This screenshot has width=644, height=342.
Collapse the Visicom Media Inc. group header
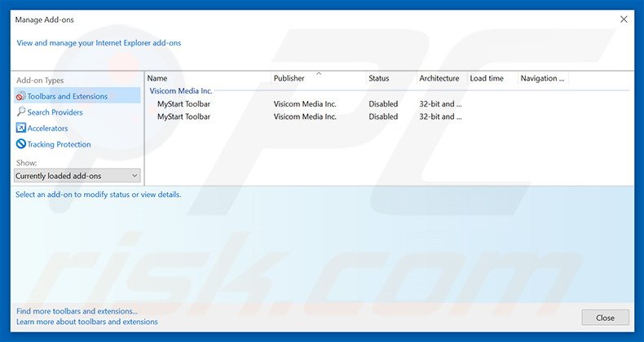(181, 90)
